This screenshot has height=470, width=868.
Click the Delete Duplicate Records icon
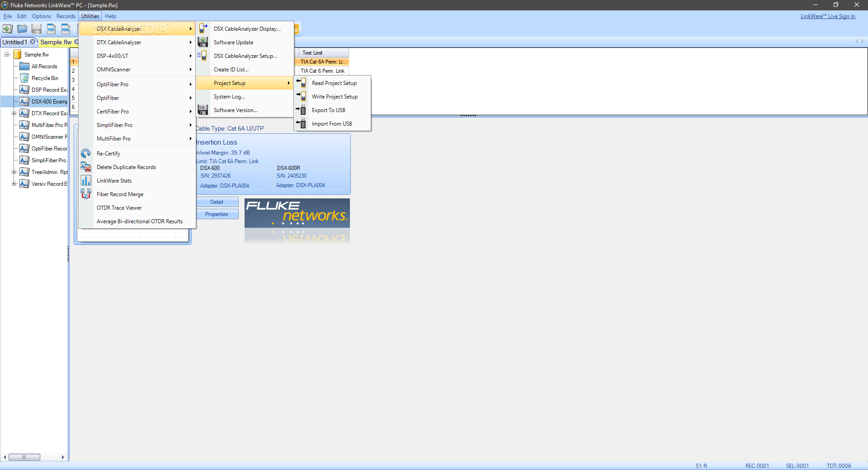86,167
